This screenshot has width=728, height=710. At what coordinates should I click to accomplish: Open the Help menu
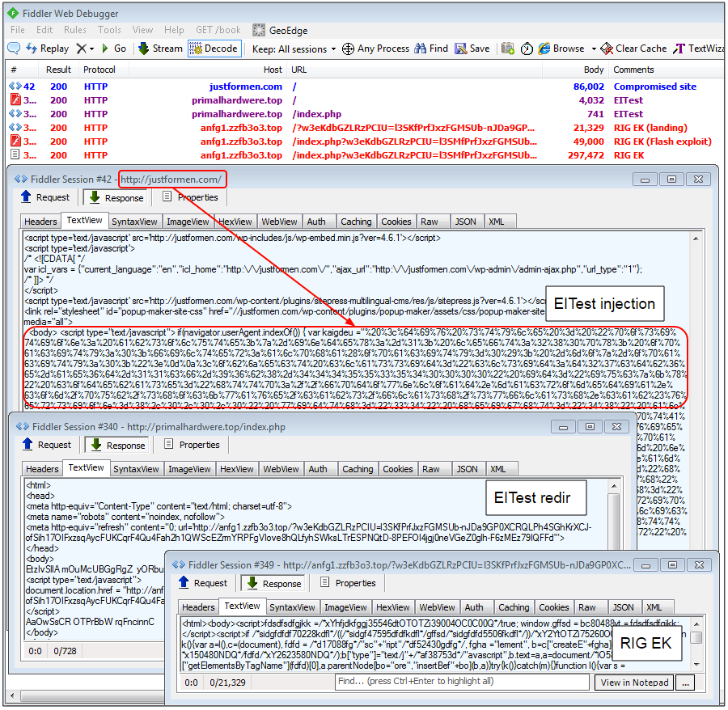(174, 30)
